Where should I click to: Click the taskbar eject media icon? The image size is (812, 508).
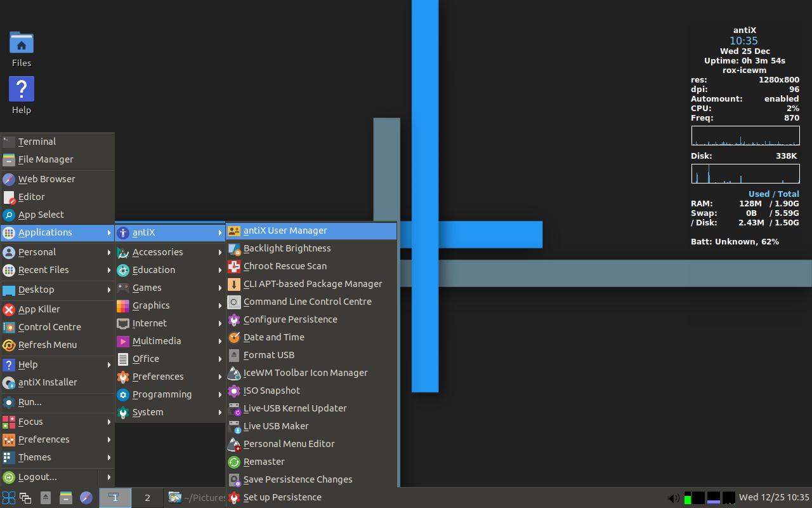click(46, 498)
